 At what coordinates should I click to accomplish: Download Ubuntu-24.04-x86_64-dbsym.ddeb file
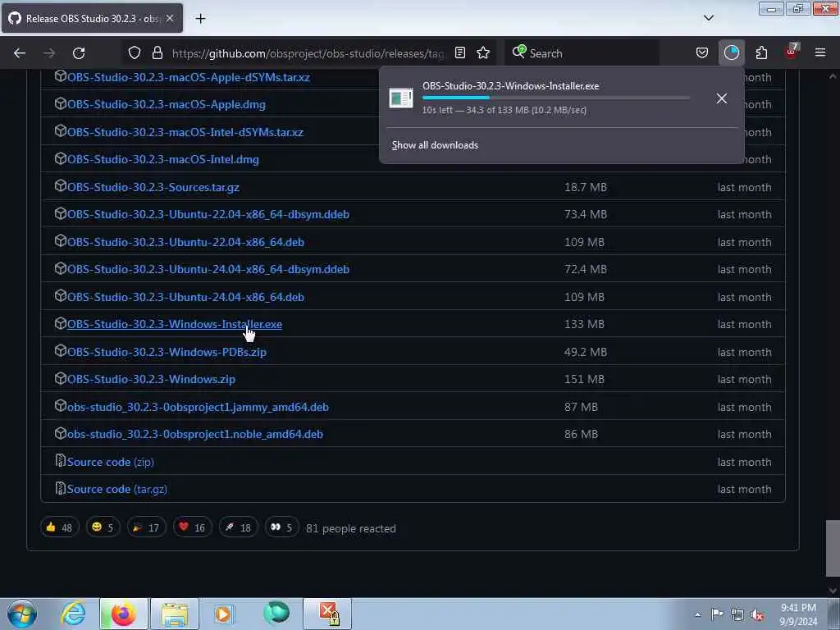click(208, 269)
